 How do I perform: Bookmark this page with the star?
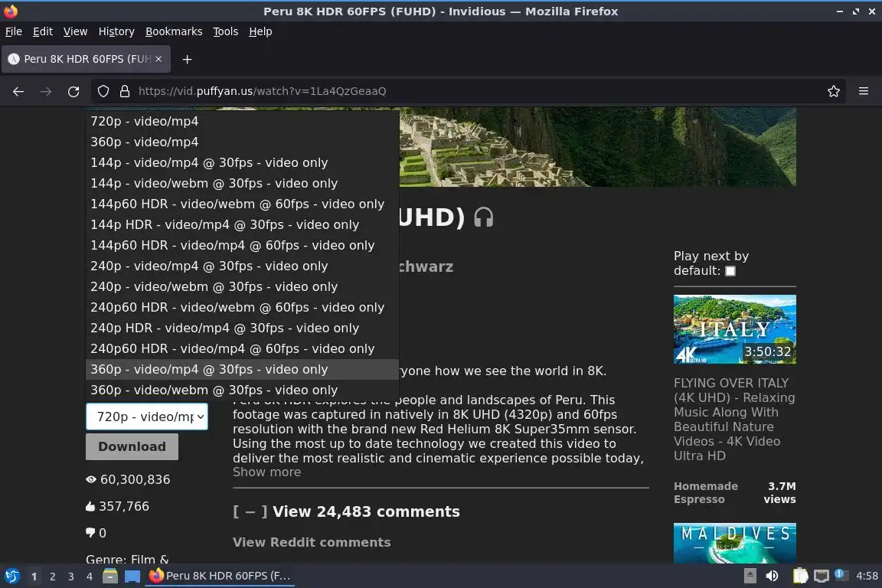834,91
